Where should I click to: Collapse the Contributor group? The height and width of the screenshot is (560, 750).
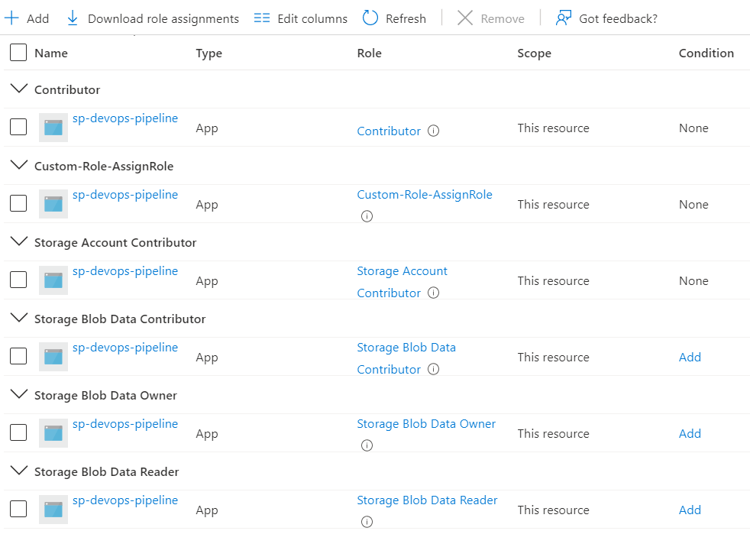pos(19,88)
